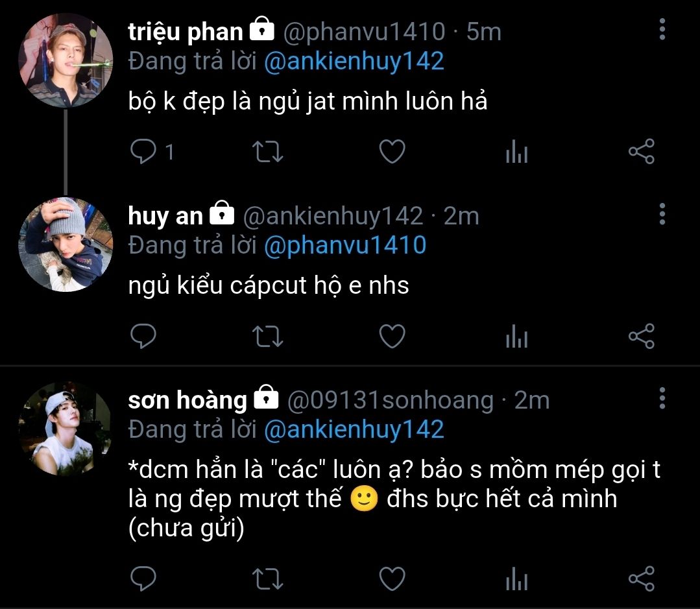
Task: Open more options for triệu phan's tweet
Action: pyautogui.click(x=662, y=30)
